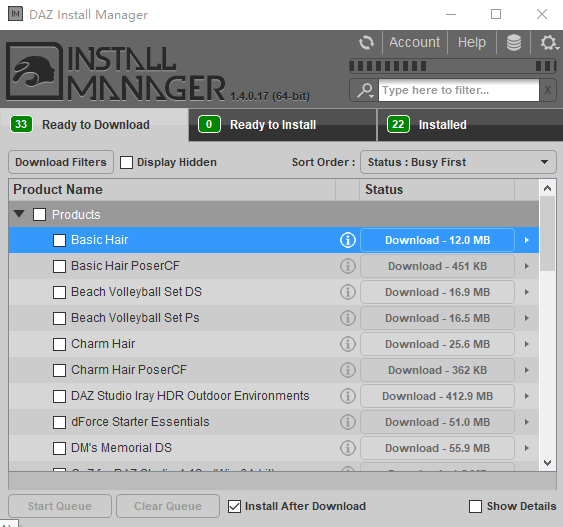Show info for Beach Volleyball Set Ps

coord(348,318)
